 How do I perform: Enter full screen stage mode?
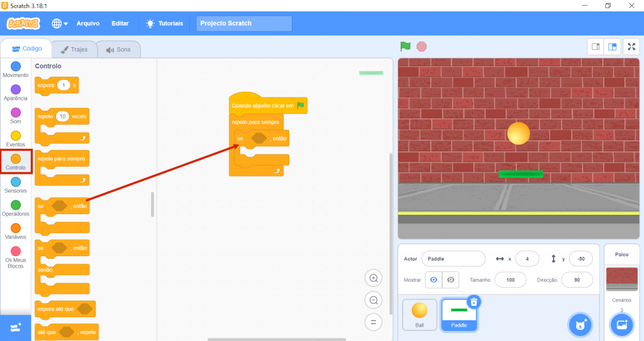click(631, 46)
